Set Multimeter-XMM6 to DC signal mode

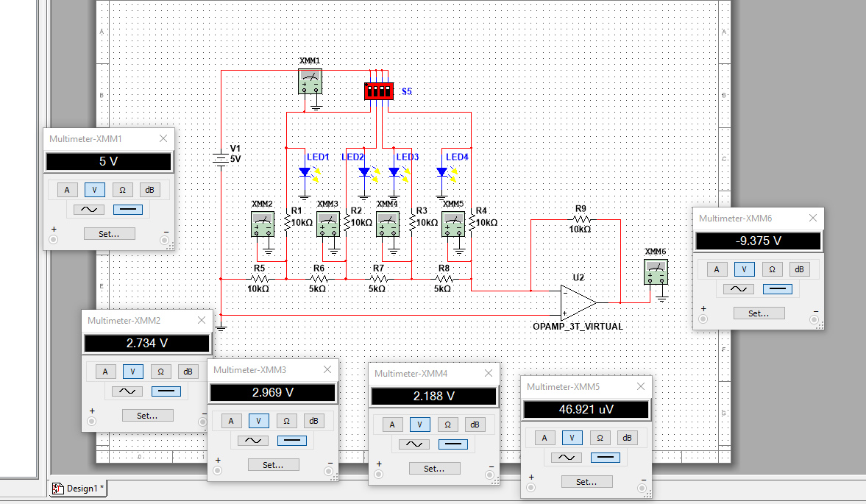(x=777, y=289)
